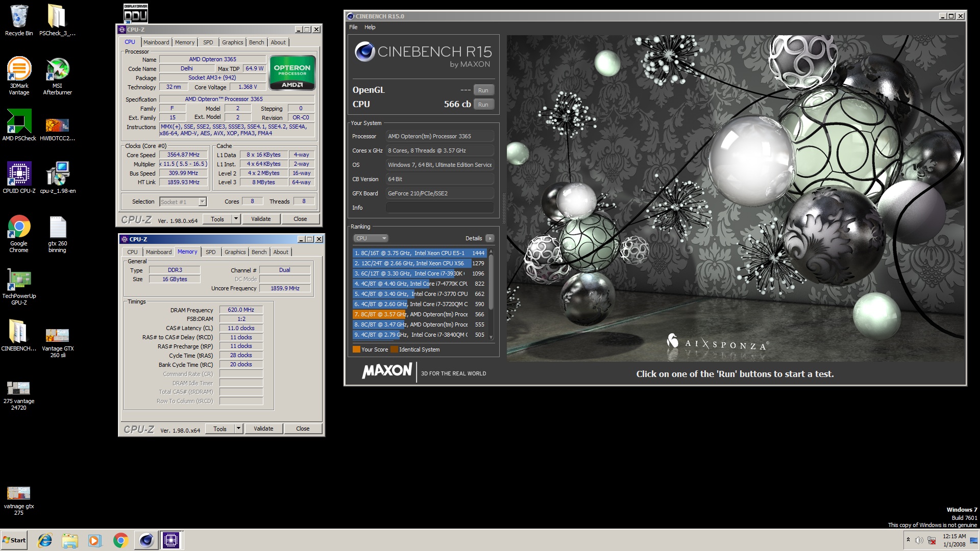Expand ranking Details arrow in Cinebench
Viewport: 980px width, 551px height.
pyautogui.click(x=490, y=238)
